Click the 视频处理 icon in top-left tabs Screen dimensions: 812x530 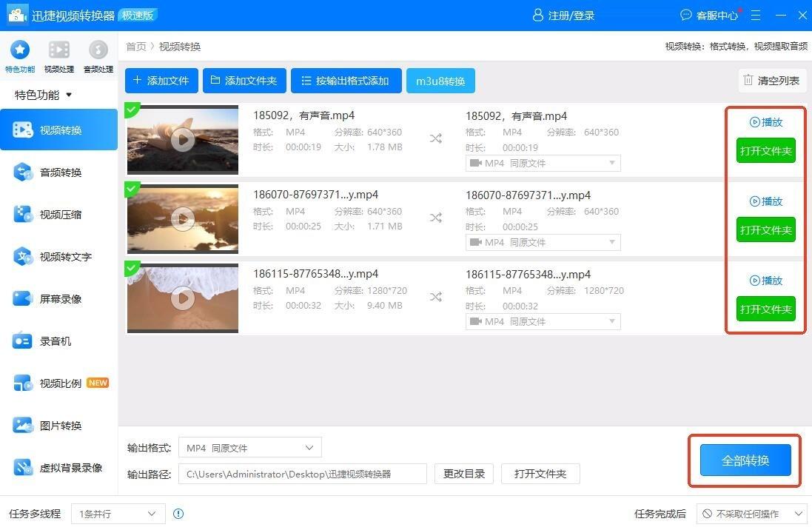[58, 50]
